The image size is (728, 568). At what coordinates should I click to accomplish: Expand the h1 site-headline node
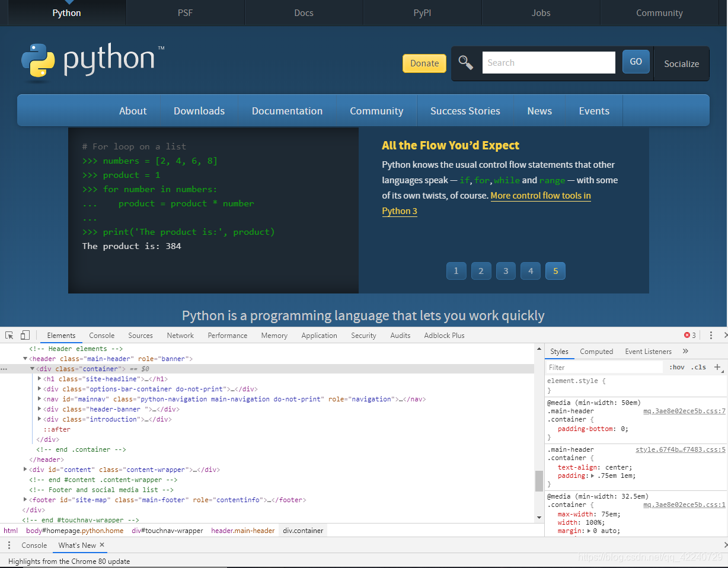coord(39,379)
